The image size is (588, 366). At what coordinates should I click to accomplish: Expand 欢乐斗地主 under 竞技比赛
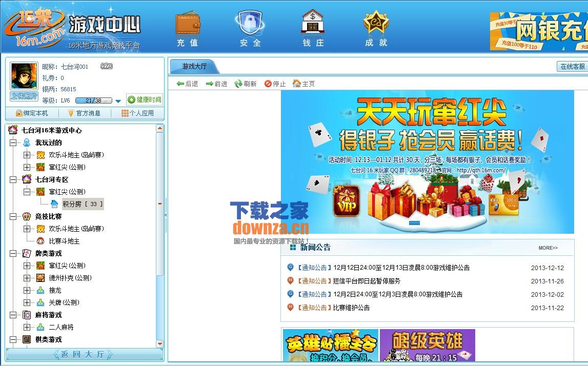pos(27,229)
